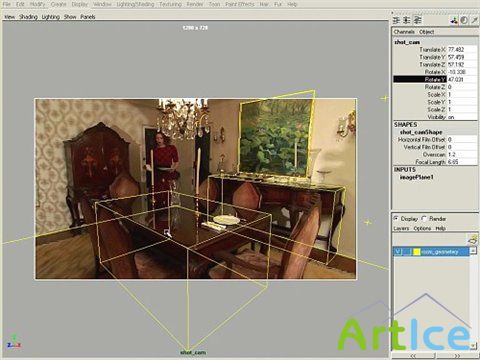This screenshot has width=480, height=360.
Task: Open the viewport Panels menu
Action: tap(88, 17)
